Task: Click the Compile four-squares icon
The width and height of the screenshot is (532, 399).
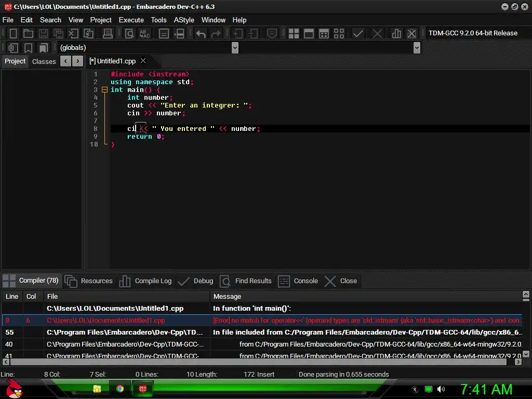Action: [294, 33]
